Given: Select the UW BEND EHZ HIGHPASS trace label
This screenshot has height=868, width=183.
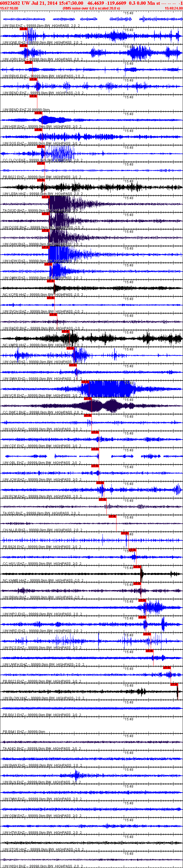Looking at the screenshot, I should [x=43, y=93].
